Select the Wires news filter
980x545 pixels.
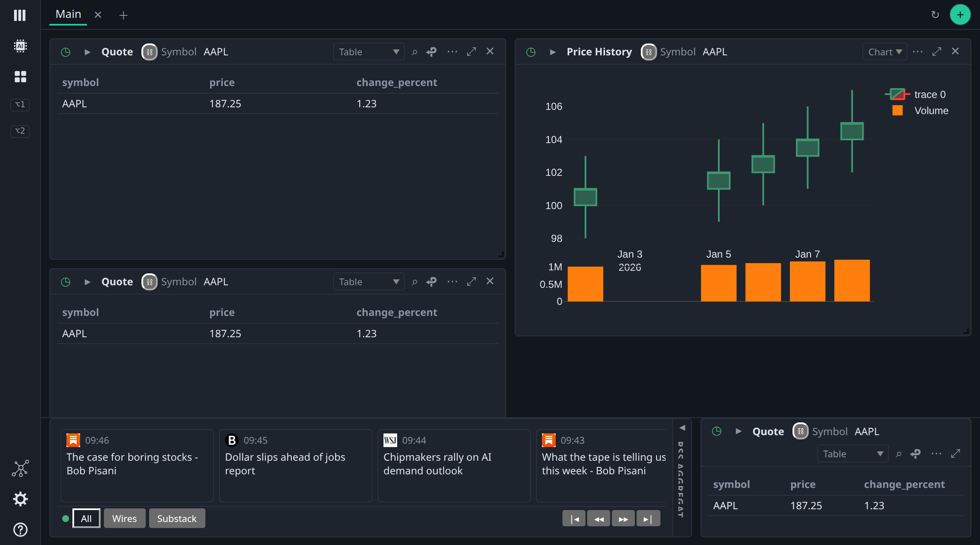(124, 518)
